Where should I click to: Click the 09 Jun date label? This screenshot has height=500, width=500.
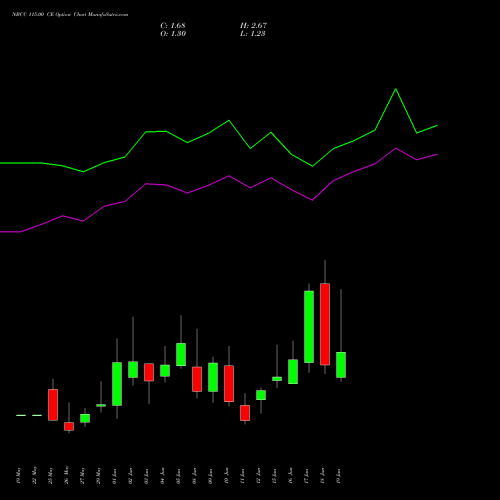(210, 476)
